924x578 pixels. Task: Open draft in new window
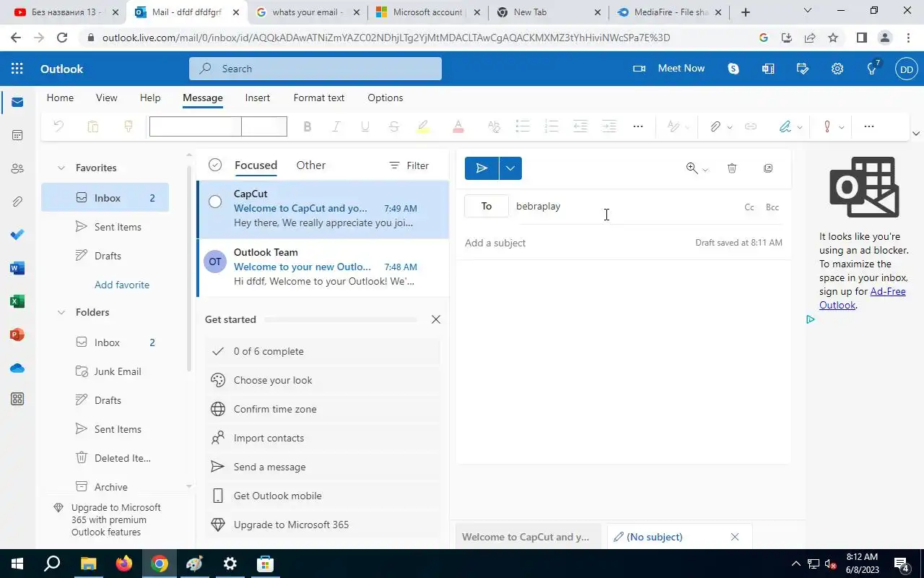[768, 168]
